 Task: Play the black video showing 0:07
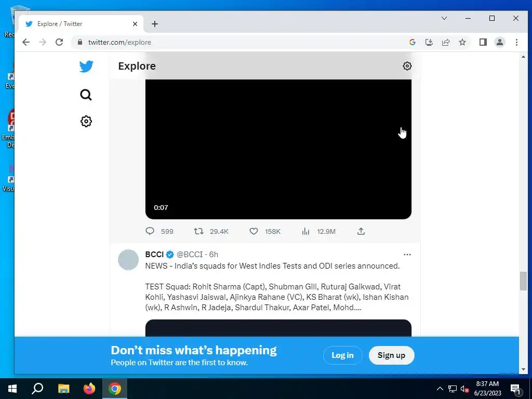(278, 149)
